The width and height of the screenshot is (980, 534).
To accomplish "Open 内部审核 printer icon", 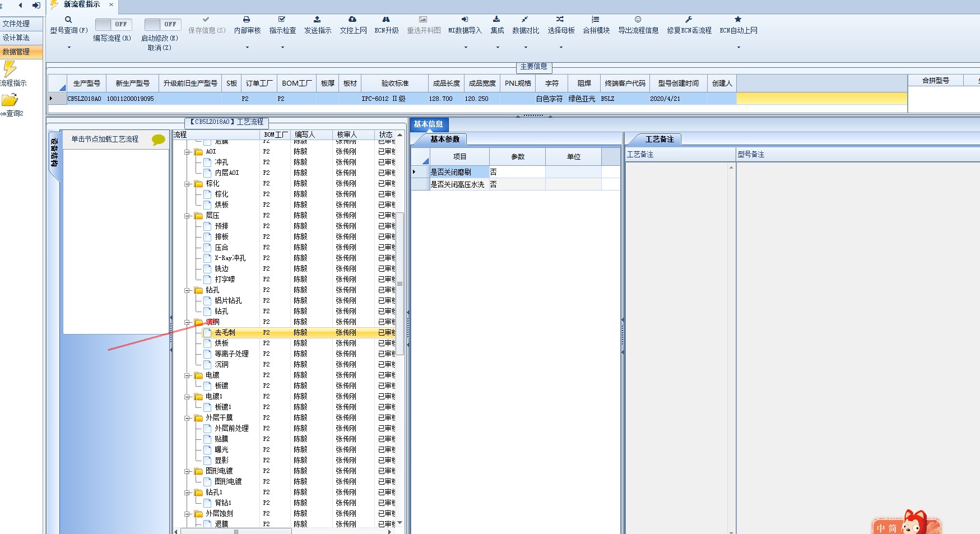I will click(x=247, y=20).
